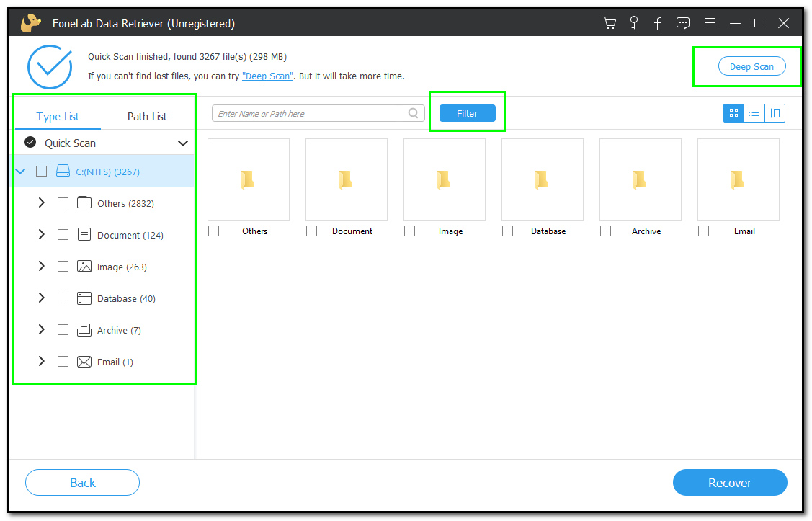This screenshot has width=812, height=521.
Task: Click the Image type icon in tree
Action: pos(84,266)
